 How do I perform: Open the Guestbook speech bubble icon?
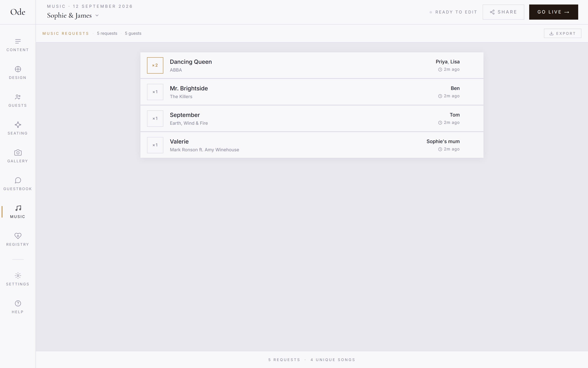(x=18, y=180)
